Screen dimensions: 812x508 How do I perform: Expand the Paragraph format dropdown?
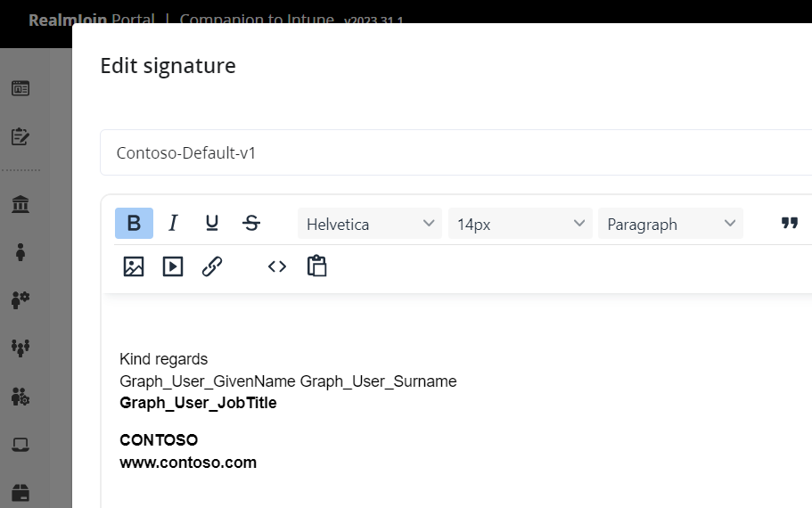coord(670,224)
